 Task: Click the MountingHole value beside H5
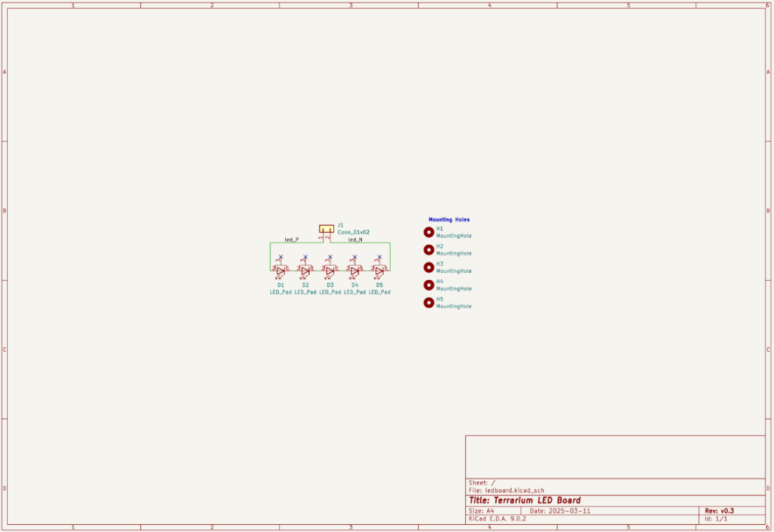click(454, 306)
